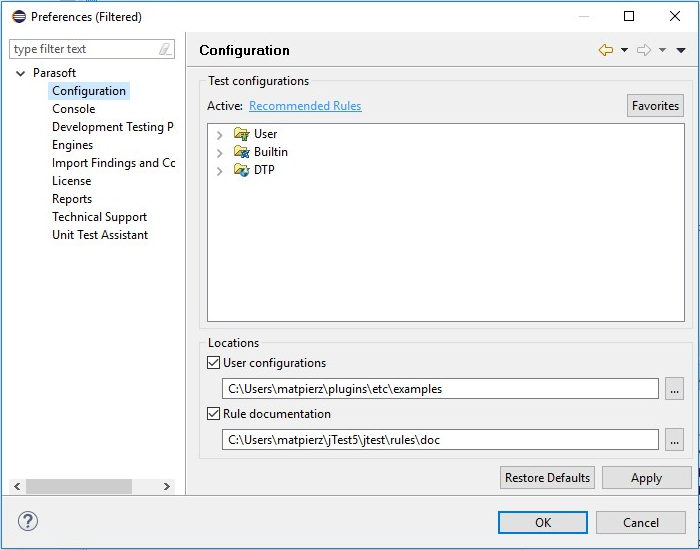Uncheck the Rule documentation checkbox
700x550 pixels.
coord(213,413)
